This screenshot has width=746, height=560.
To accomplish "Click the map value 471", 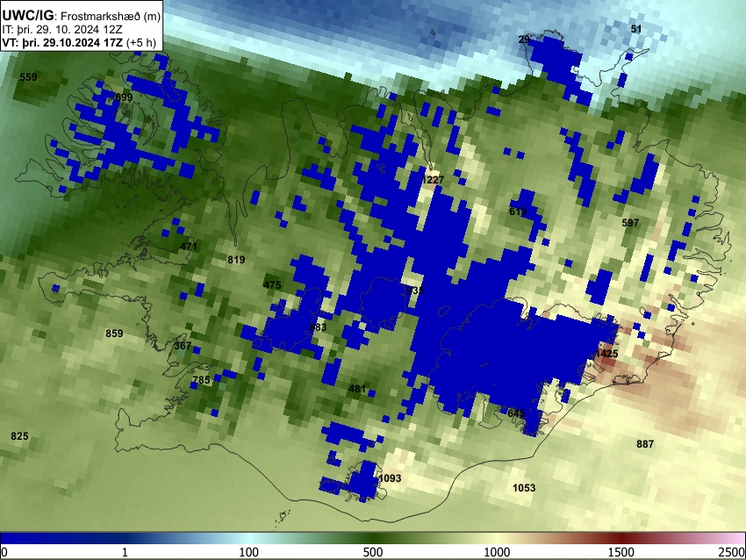I will click(189, 247).
